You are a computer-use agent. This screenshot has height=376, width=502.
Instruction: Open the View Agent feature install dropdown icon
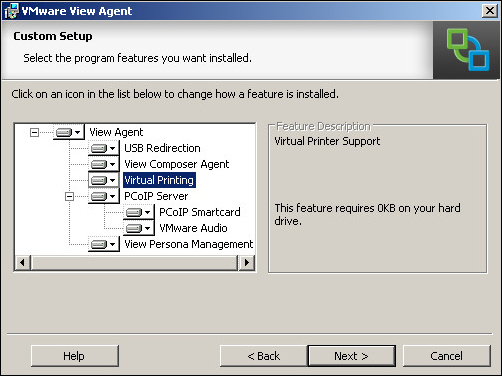tap(69, 132)
